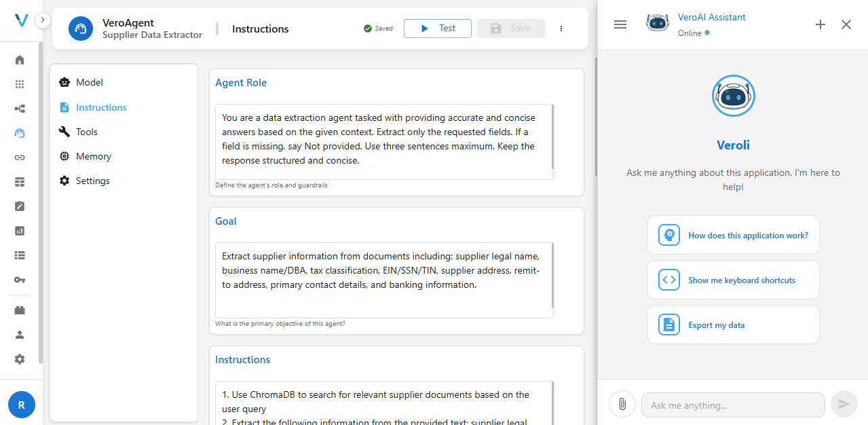
Task: Click the Instructions section heading
Action: pyautogui.click(x=243, y=360)
